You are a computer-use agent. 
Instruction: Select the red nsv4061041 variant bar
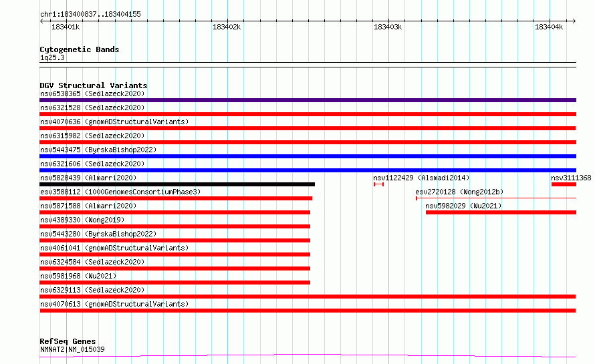coord(175,254)
